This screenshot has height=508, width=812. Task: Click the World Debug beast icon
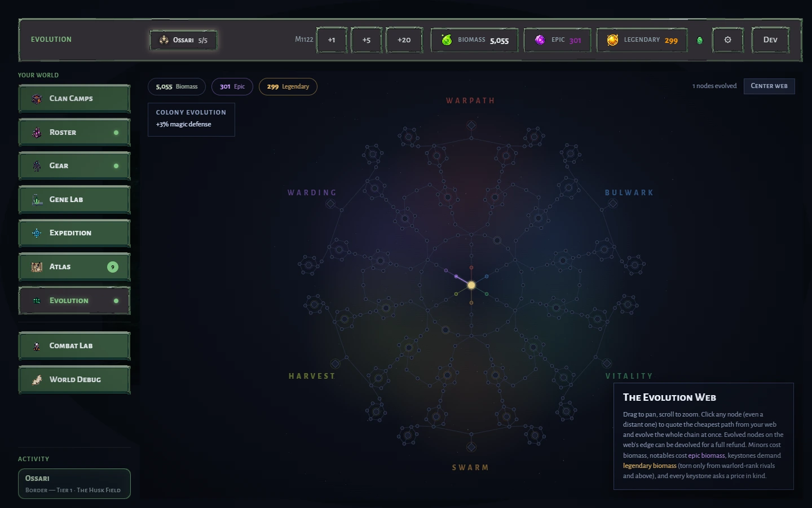37,380
